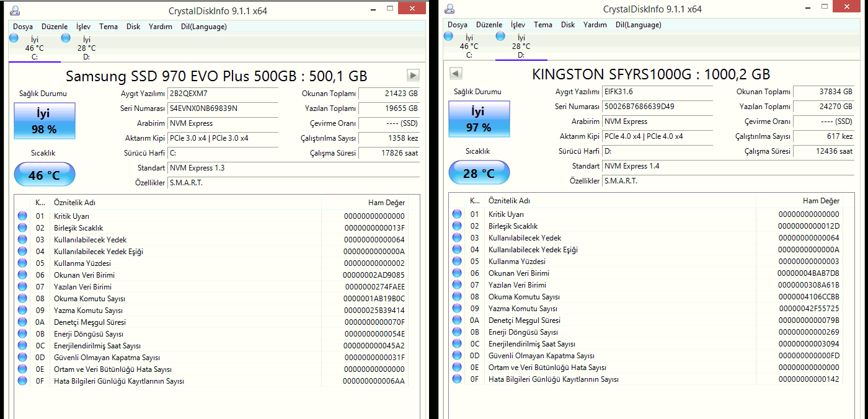Open Yardım menu in left window
Image resolution: width=868 pixels, height=419 pixels.
pos(161,27)
